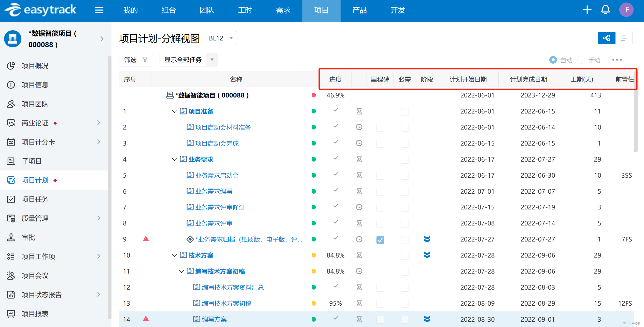Screen dimensions: 644x327
Task: Click the 项目概况 pie chart icon
Action: pyautogui.click(x=11, y=66)
